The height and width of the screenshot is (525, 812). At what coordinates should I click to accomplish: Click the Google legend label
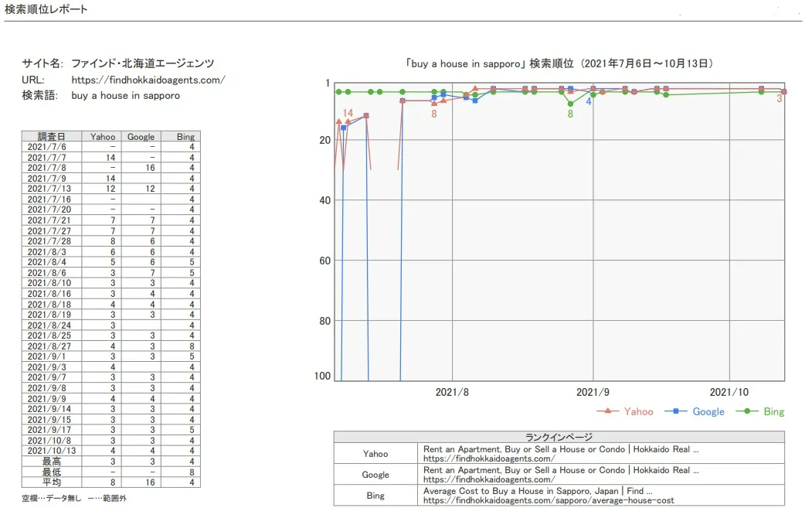(708, 411)
